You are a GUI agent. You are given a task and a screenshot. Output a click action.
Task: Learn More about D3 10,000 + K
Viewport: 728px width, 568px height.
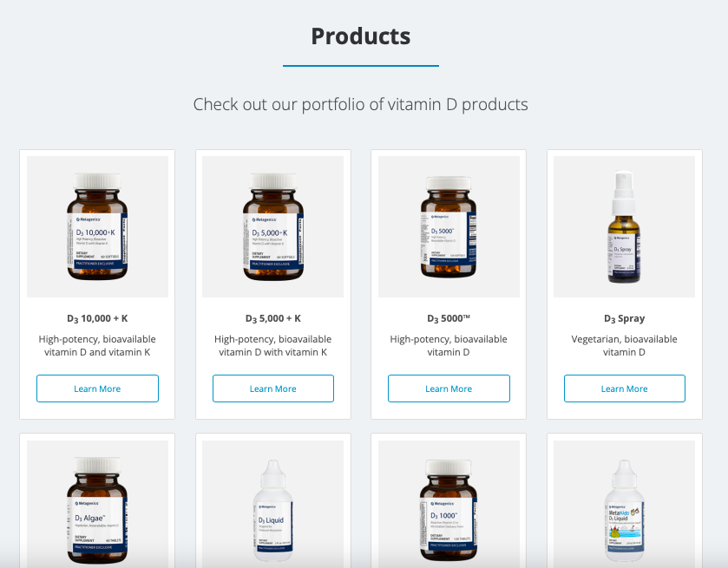click(97, 388)
